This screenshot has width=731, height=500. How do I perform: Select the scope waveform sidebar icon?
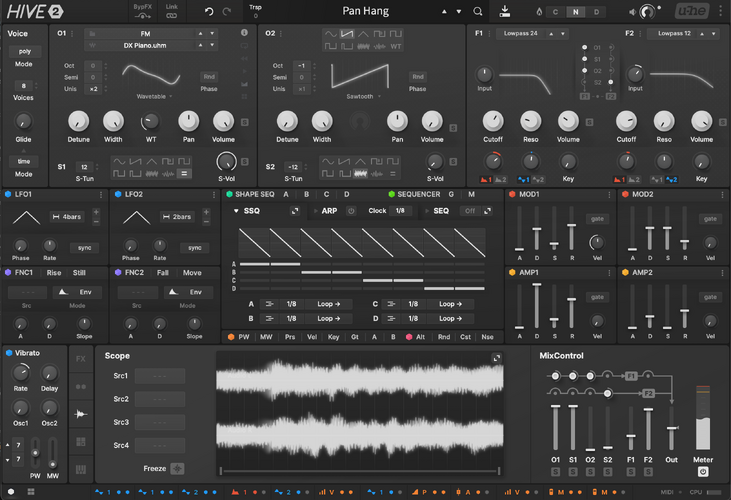click(x=81, y=414)
